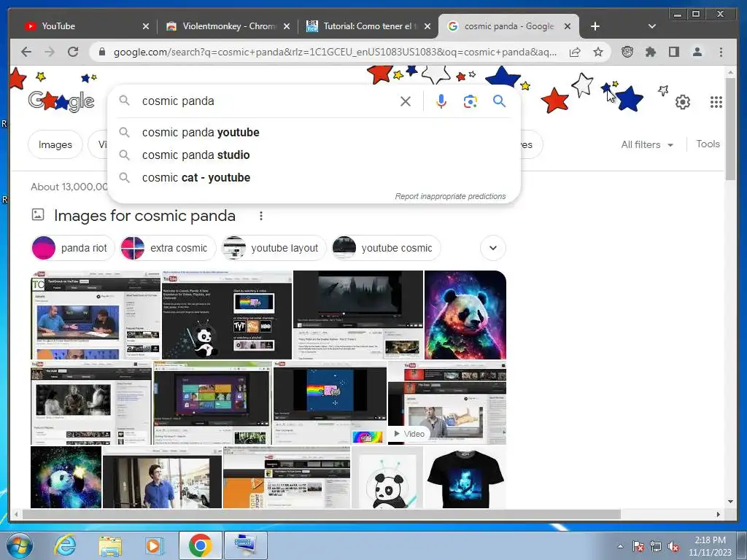Open more options for Images section
Image resolution: width=747 pixels, height=560 pixels.
[260, 216]
